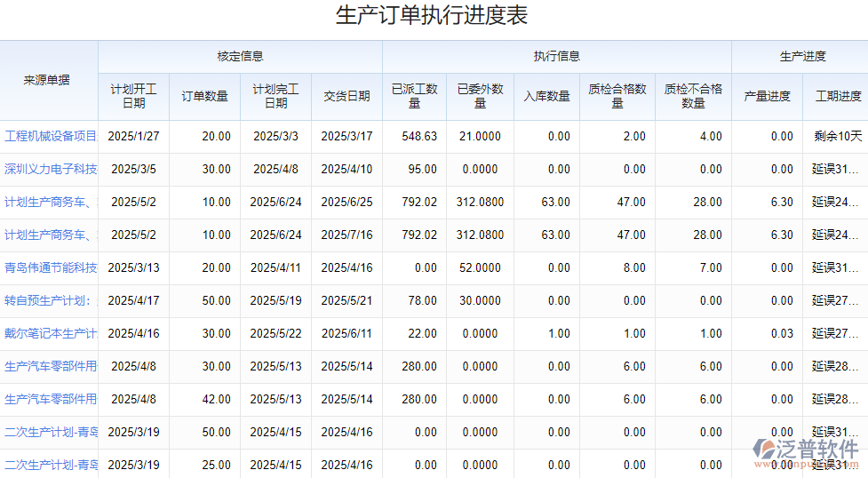Click the delivery date cell 2025/3/17
The height and width of the screenshot is (478, 868).
point(347,136)
